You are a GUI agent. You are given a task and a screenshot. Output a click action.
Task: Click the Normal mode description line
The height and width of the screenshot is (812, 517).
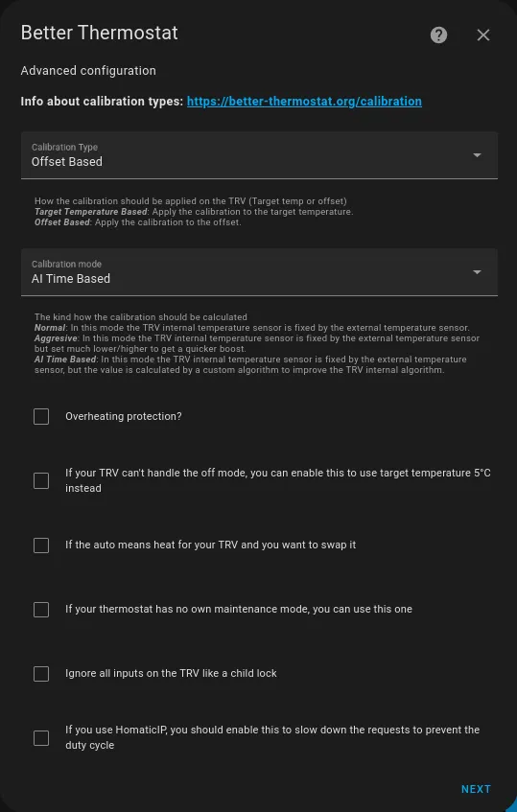click(251, 328)
